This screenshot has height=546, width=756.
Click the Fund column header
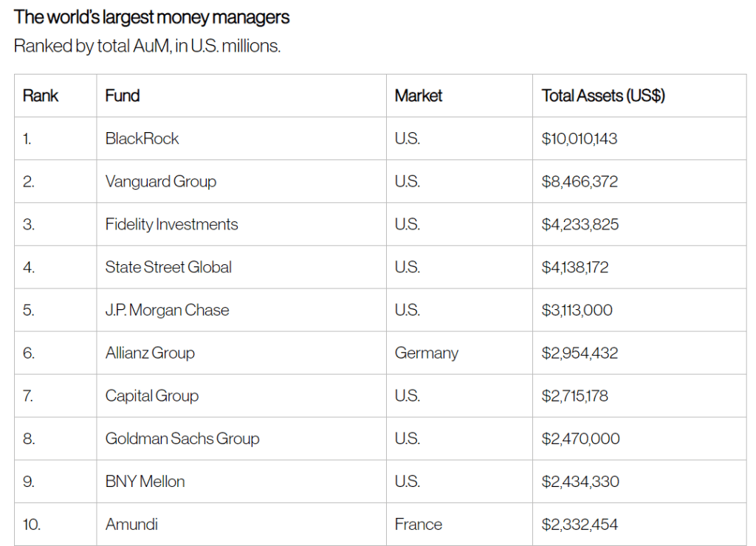123,95
